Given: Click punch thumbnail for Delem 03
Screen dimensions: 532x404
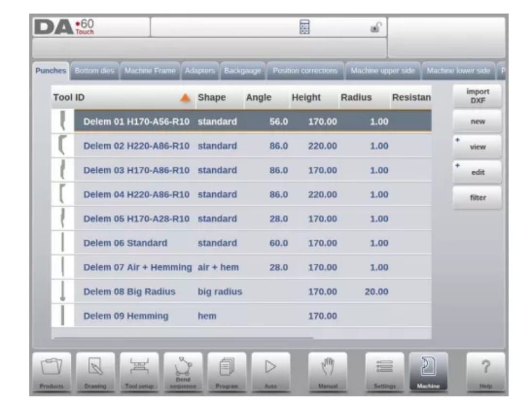Looking at the screenshot, I should (x=63, y=170).
